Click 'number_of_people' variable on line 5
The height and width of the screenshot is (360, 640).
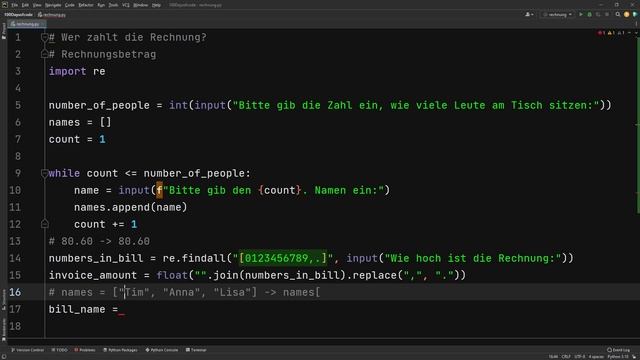point(99,105)
